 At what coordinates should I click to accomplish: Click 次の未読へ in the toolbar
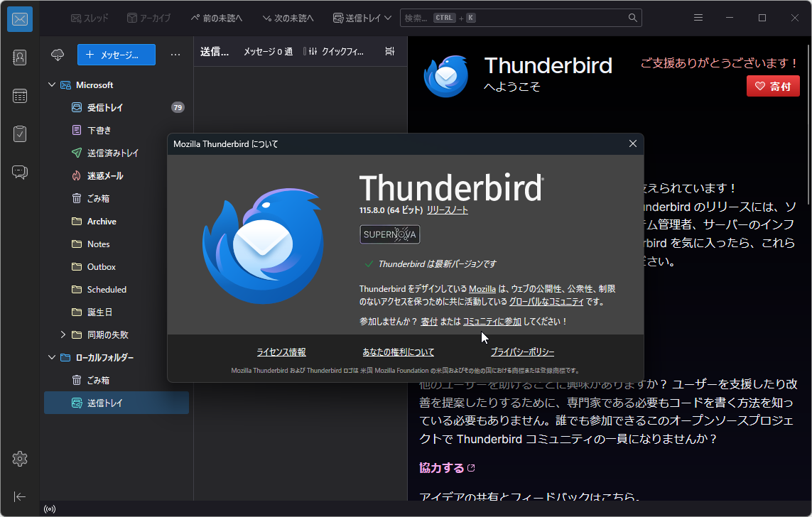(287, 17)
